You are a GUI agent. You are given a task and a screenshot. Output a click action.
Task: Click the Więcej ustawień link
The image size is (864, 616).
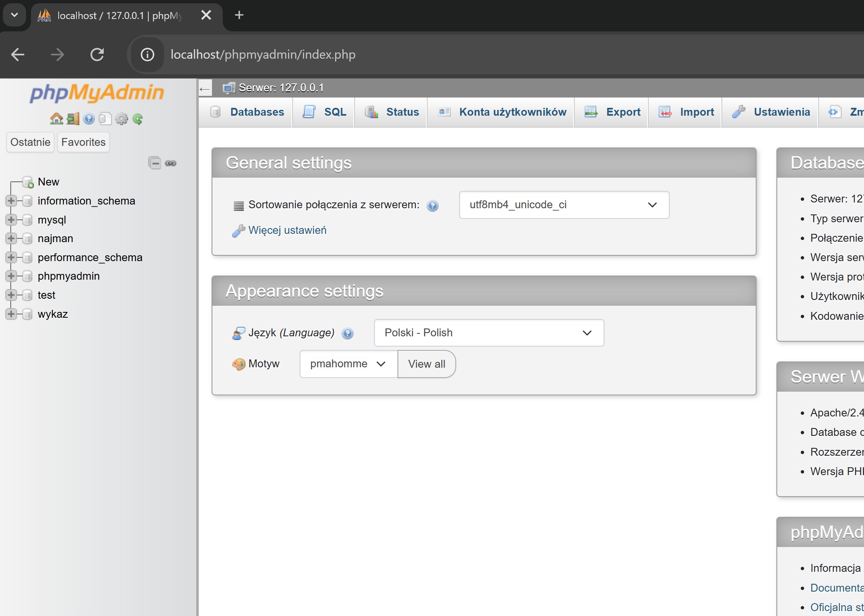click(x=287, y=230)
